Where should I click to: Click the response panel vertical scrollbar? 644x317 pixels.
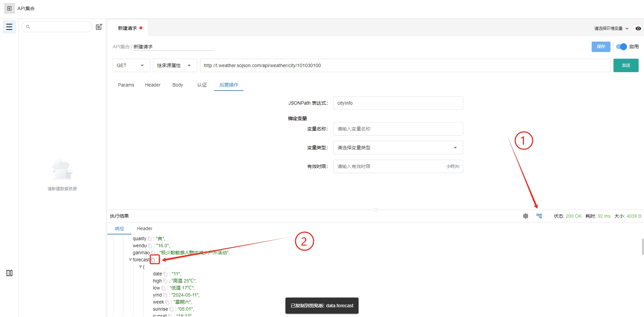click(x=643, y=247)
